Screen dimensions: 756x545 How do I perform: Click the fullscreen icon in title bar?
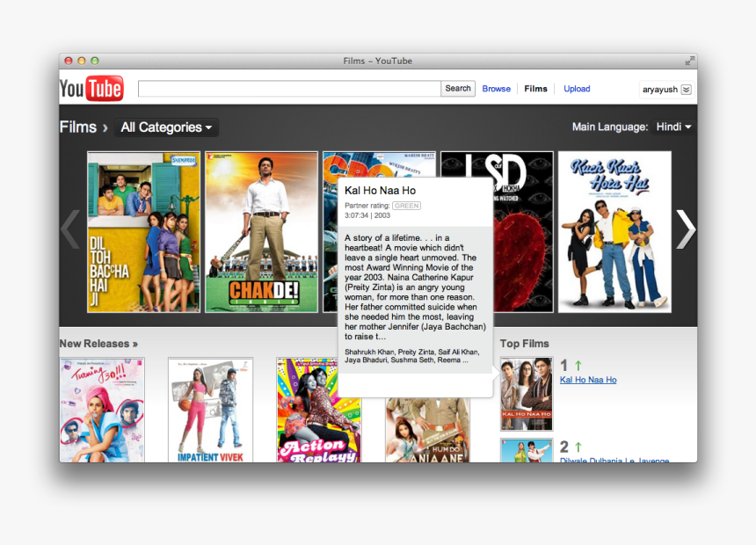690,61
